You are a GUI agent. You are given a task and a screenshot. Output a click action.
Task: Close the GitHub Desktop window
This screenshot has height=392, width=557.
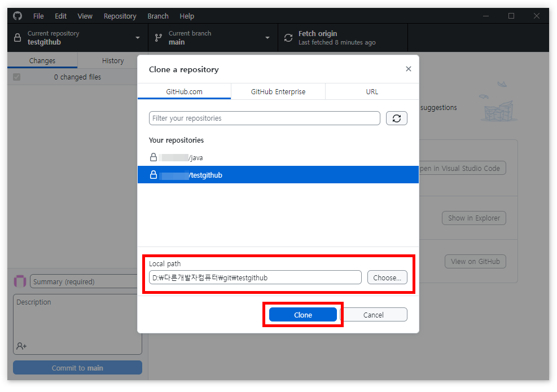[x=536, y=16]
